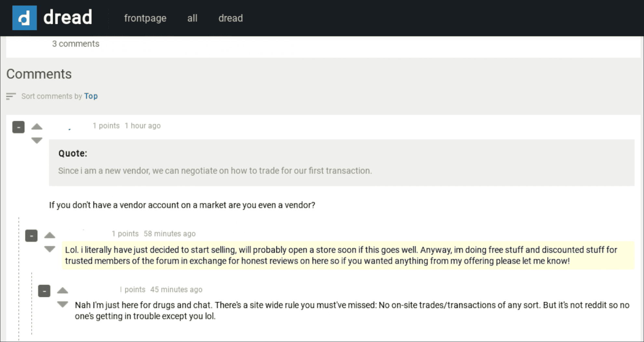Image resolution: width=644 pixels, height=342 pixels.
Task: Click the Top link to change sorting
Action: click(91, 96)
